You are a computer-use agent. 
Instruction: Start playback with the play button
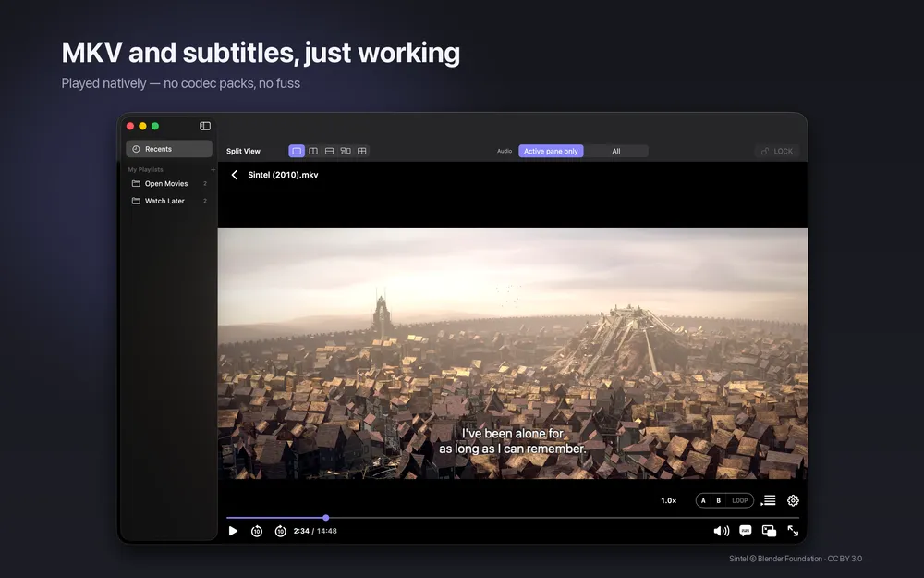[234, 531]
